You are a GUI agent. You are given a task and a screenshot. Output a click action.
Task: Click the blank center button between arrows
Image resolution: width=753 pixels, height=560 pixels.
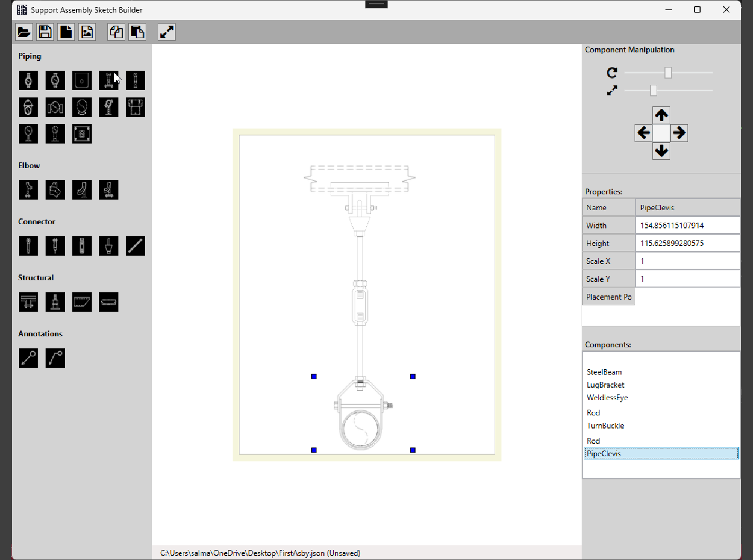661,133
